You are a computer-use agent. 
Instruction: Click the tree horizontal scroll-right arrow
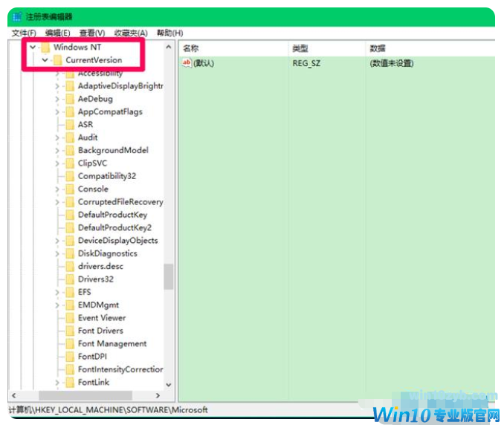coord(158,396)
